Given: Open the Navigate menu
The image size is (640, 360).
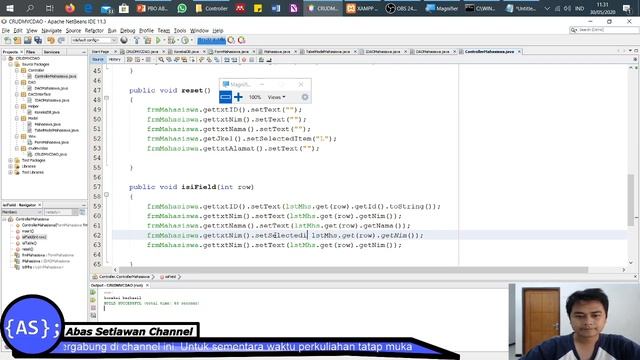Looking at the screenshot, I should pyautogui.click(x=51, y=31).
